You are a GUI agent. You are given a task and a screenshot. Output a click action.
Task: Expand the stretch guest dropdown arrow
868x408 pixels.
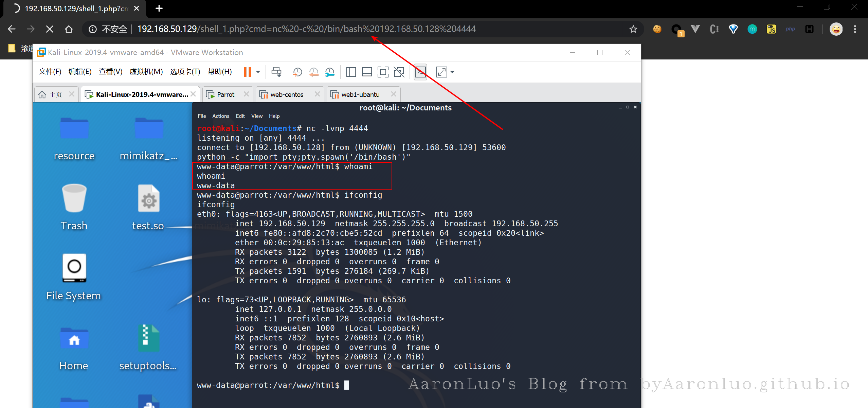452,72
